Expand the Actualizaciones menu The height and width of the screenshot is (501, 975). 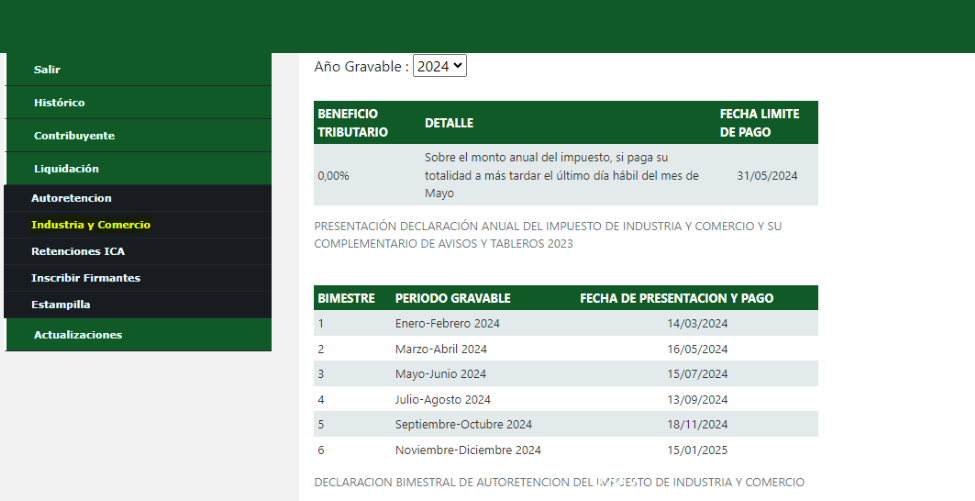[x=139, y=334]
